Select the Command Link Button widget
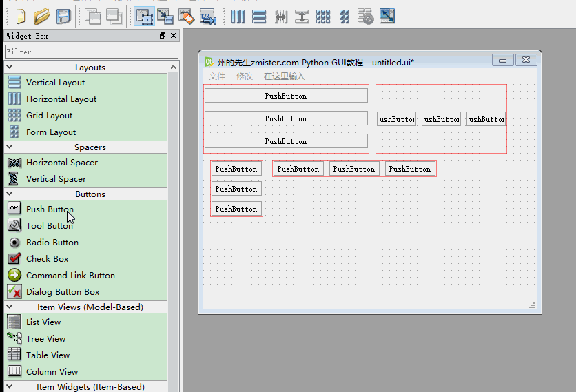This screenshot has height=392, width=576. tap(86, 275)
